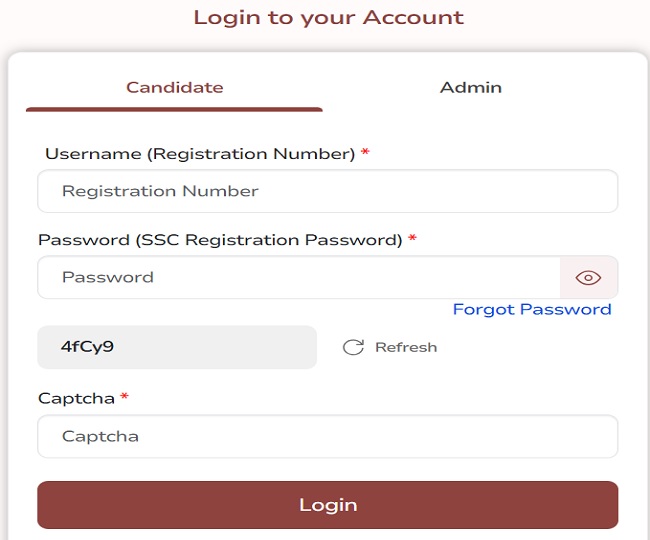Click the Captcha field label
Screen dimensions: 650x540
point(76,398)
